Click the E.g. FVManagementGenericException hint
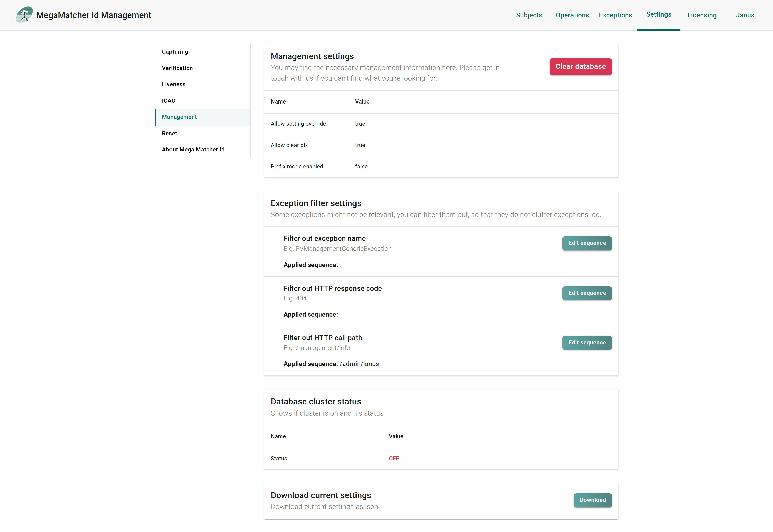This screenshot has width=773, height=532. 338,249
